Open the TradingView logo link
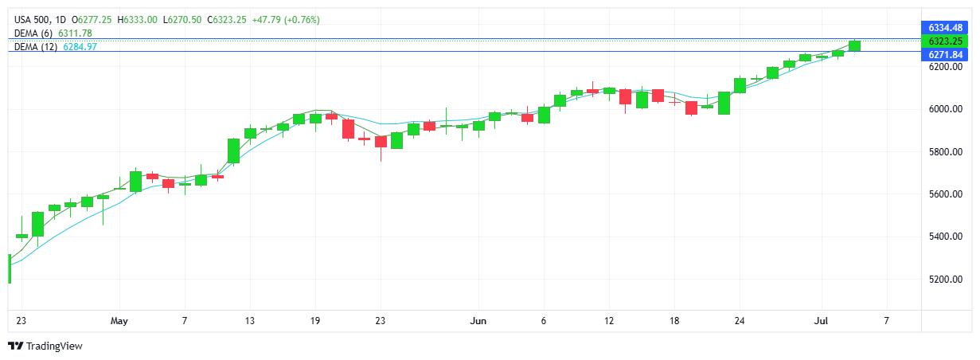Viewport: 980px width, 360px height. [x=45, y=346]
